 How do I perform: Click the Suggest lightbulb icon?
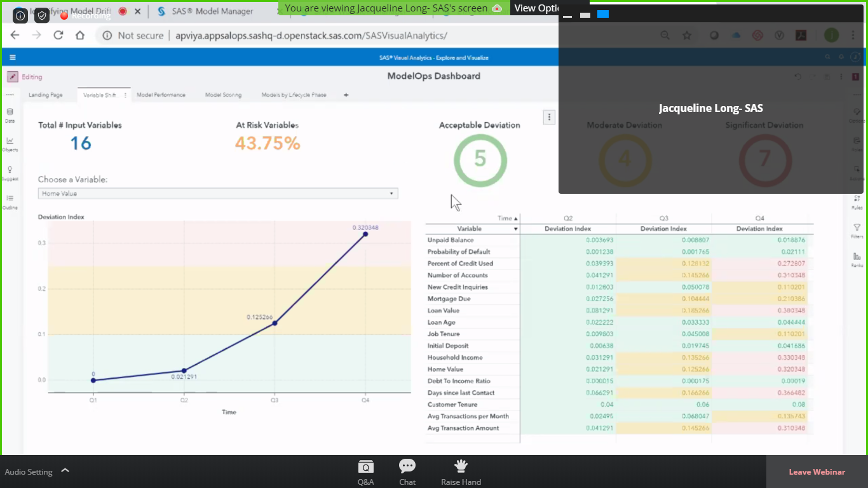click(x=10, y=172)
